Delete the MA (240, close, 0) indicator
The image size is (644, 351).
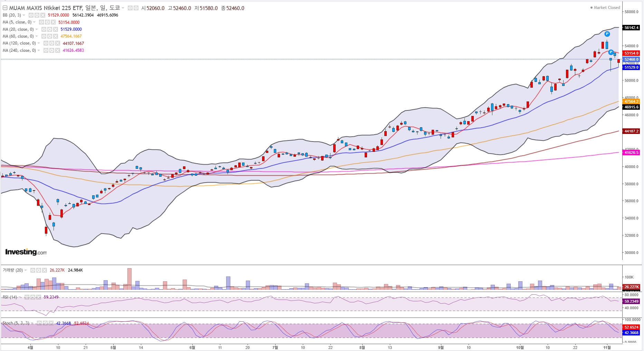click(x=58, y=50)
